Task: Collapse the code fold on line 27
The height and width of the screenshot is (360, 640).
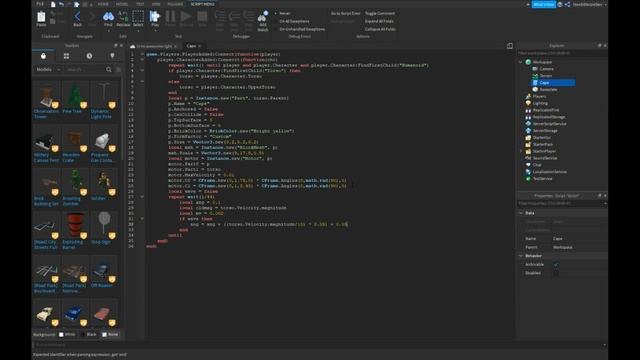Action: [x=142, y=197]
